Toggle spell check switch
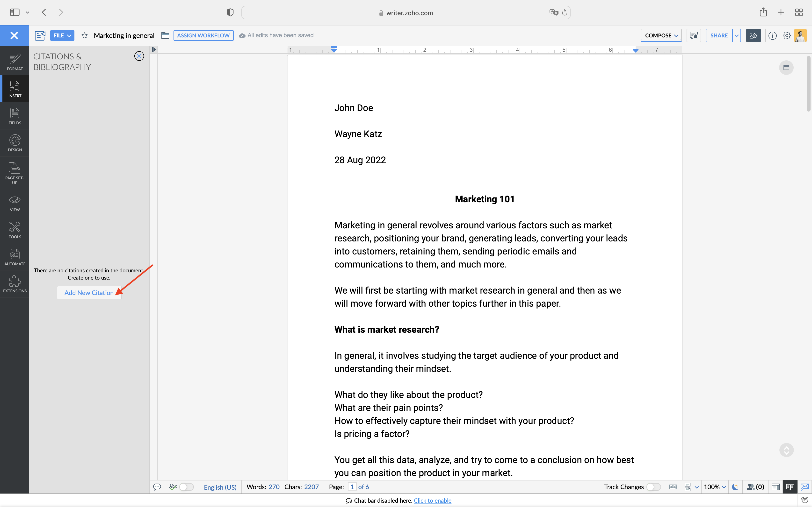Image resolution: width=812 pixels, height=507 pixels. [x=186, y=487]
